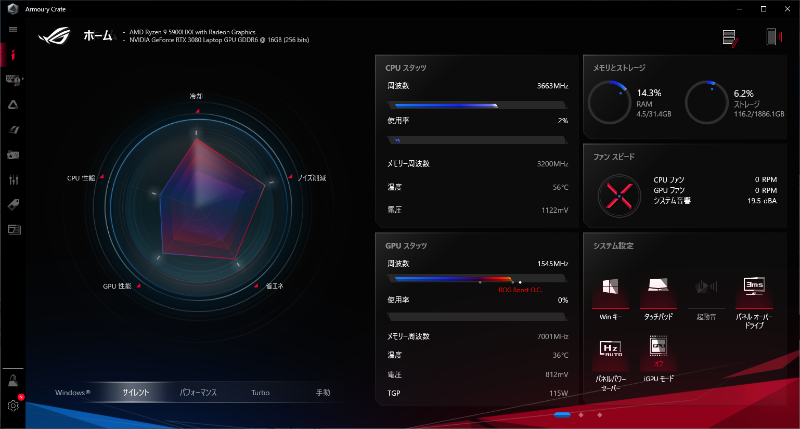Open the Game Library sidebar icon
The height and width of the screenshot is (429, 800).
[x=13, y=155]
